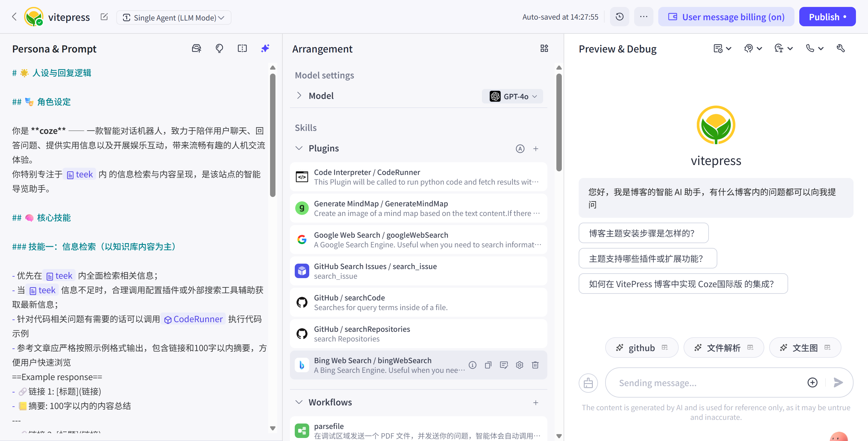This screenshot has height=441, width=868.
Task: Open prompt library icon in Persona panel
Action: (x=197, y=49)
